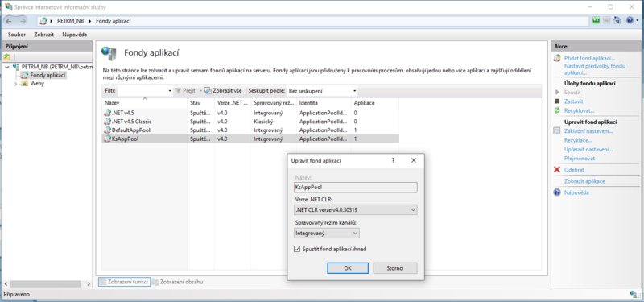The height and width of the screenshot is (302, 644).
Task: Click Upřesnit nastavení link
Action: pyautogui.click(x=588, y=149)
